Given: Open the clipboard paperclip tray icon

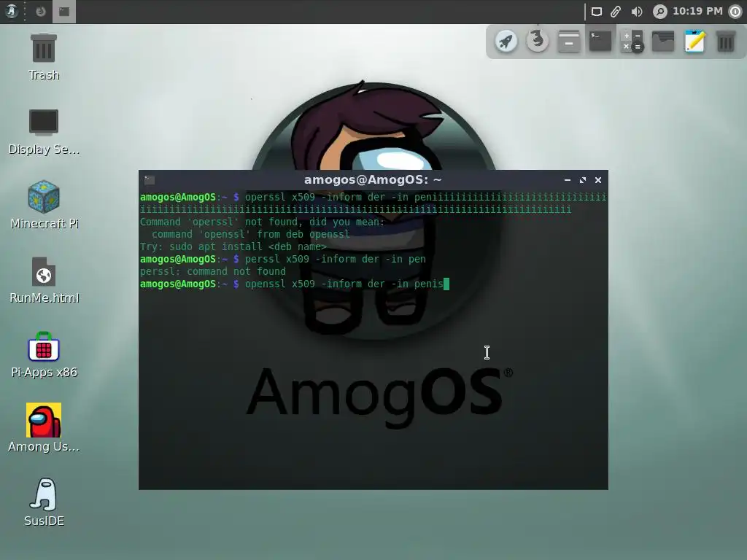Looking at the screenshot, I should [616, 12].
